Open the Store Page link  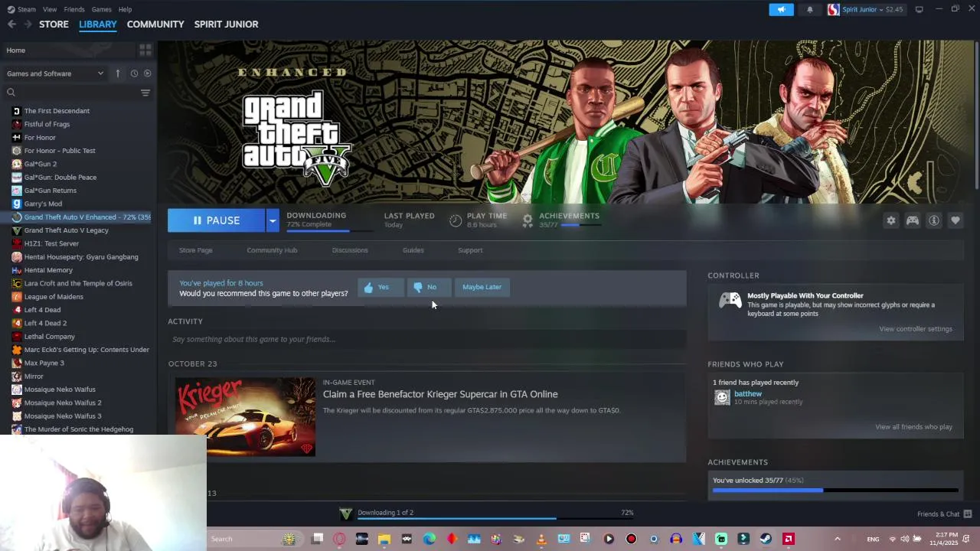coord(196,250)
